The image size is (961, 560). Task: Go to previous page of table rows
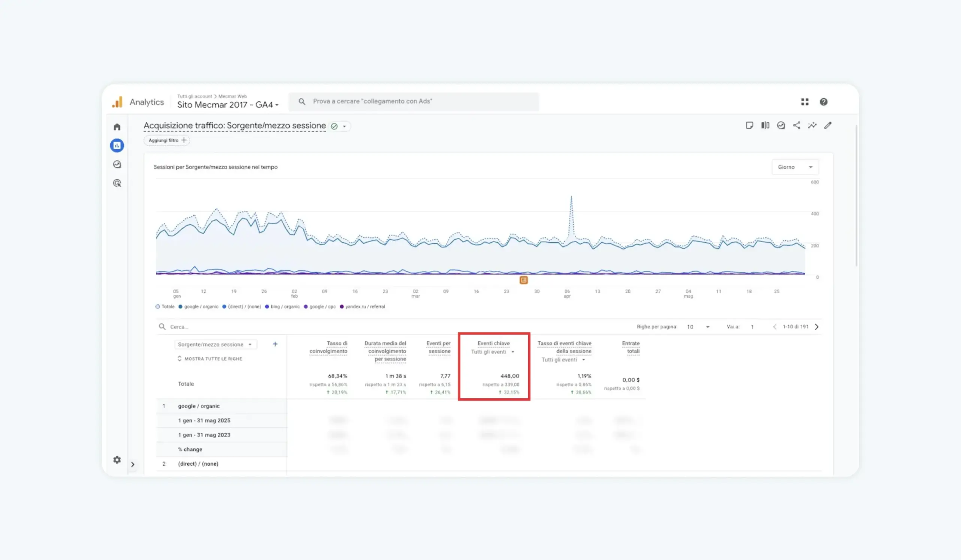774,327
